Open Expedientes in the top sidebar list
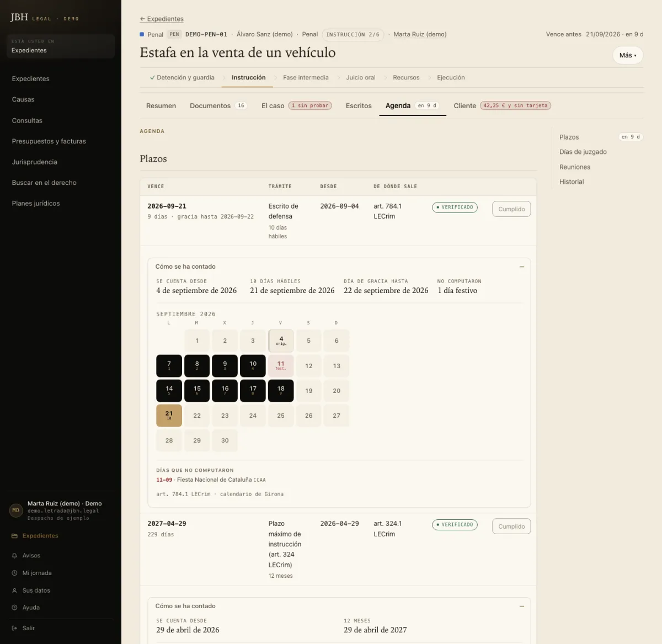 click(30, 79)
